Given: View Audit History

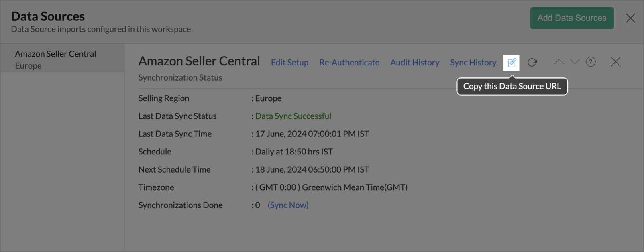Looking at the screenshot, I should pos(415,63).
